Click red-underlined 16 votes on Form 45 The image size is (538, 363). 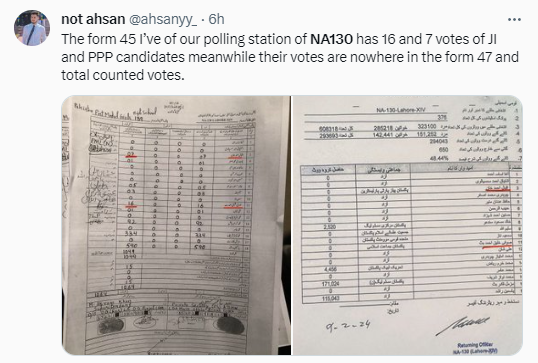pyautogui.click(x=130, y=204)
